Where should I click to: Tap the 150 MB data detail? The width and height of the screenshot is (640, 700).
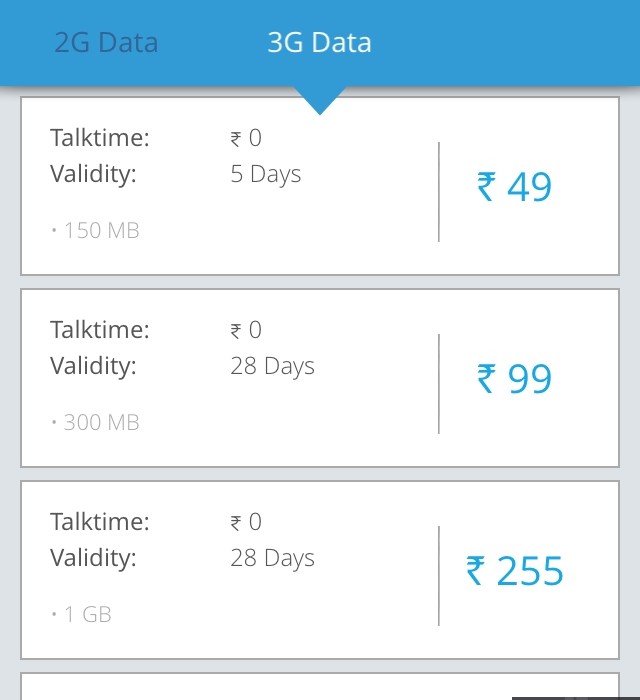click(x=98, y=231)
